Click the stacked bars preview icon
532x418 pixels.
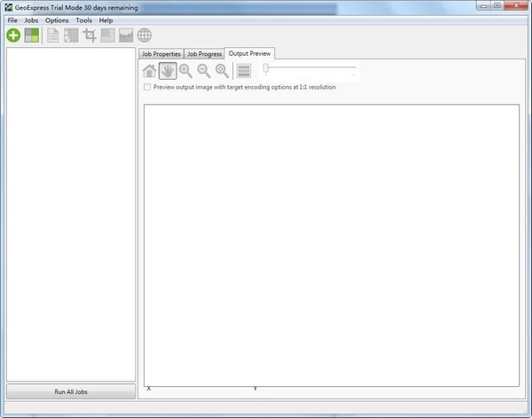click(x=244, y=71)
